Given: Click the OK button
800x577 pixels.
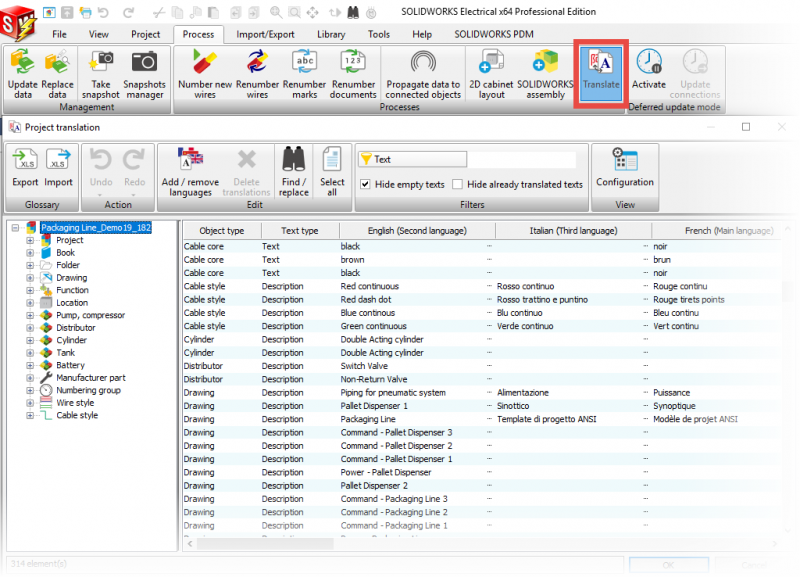Looking at the screenshot, I should point(668,565).
